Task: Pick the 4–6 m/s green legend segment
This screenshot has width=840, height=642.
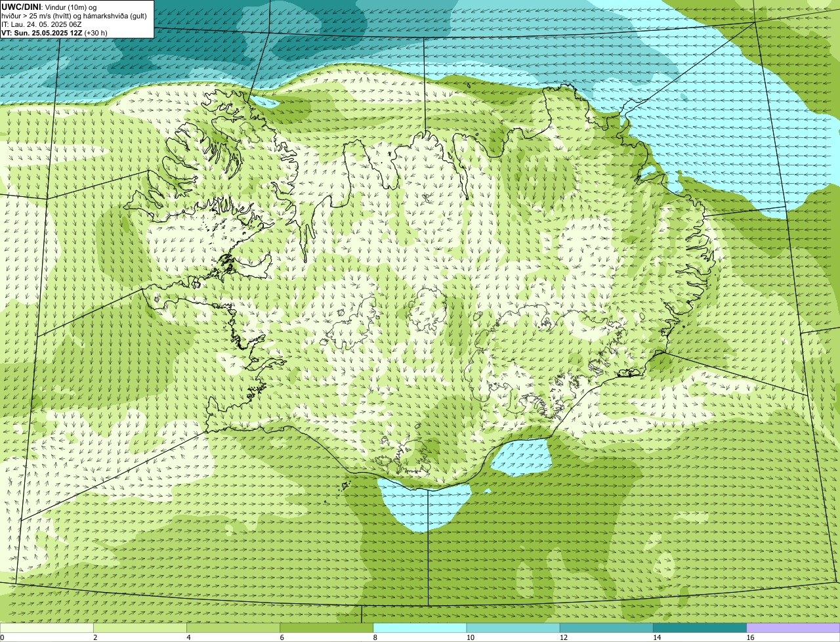Action: pos(233,628)
